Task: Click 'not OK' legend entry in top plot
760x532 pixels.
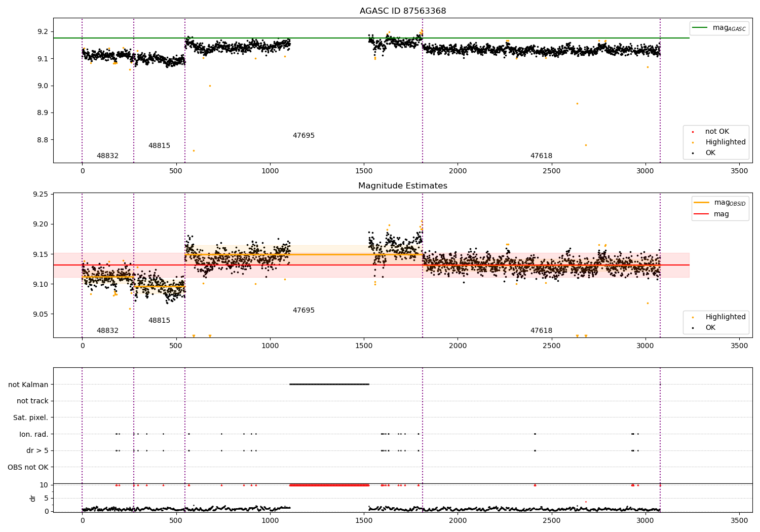Action: coord(717,132)
